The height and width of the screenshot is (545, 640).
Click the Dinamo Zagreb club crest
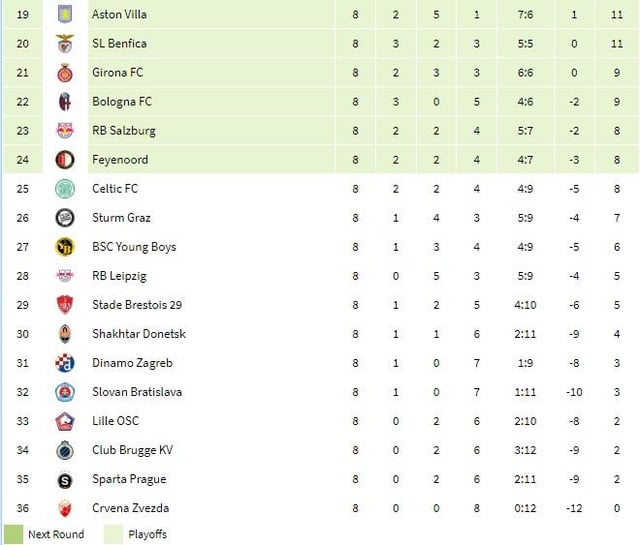(65, 363)
